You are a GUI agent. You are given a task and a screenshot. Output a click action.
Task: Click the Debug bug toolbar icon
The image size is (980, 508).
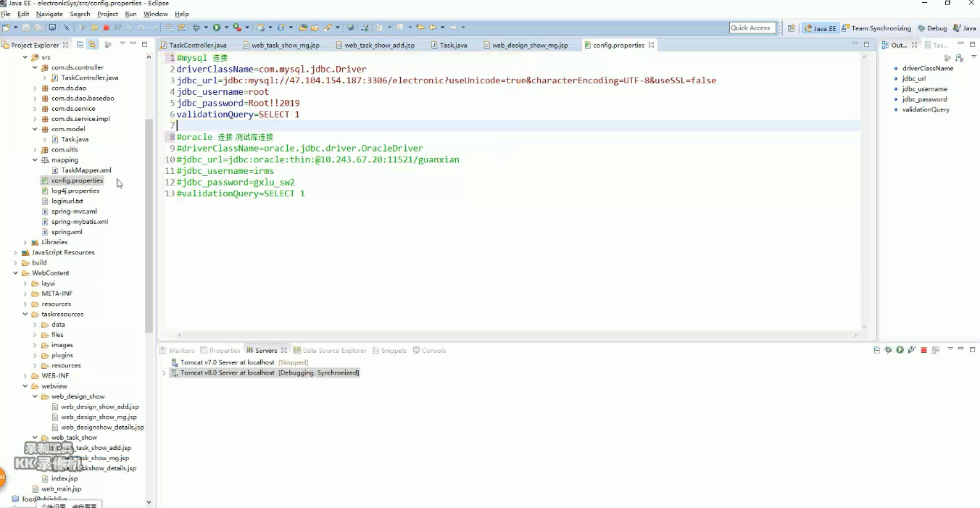tap(196, 28)
